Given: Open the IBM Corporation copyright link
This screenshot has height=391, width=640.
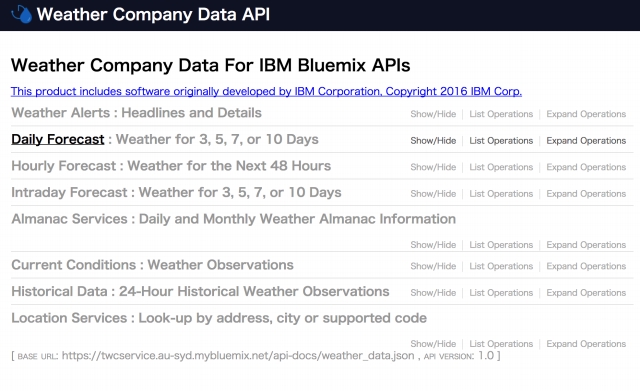Looking at the screenshot, I should pos(266,91).
